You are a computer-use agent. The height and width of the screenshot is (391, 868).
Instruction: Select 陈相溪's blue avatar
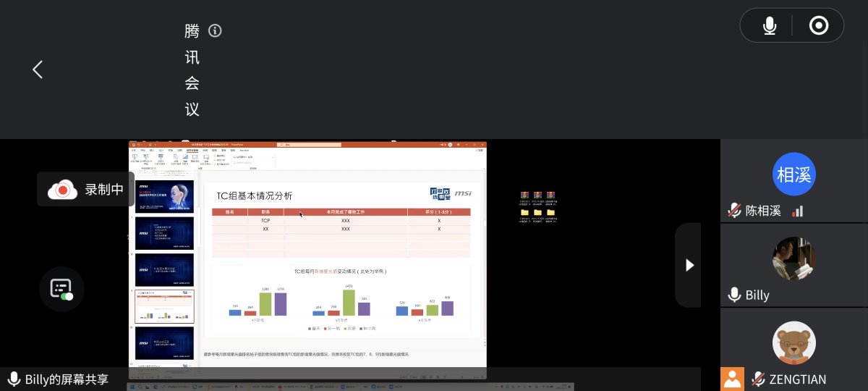click(793, 175)
